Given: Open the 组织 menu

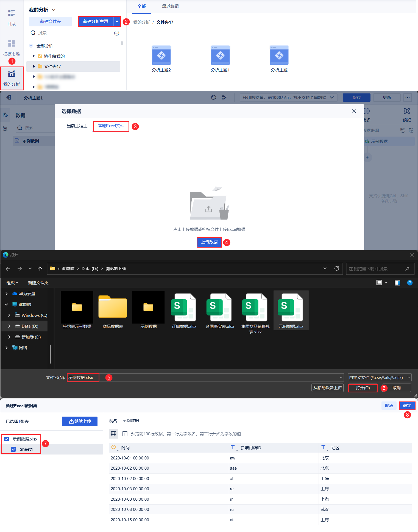Looking at the screenshot, I should coord(12,283).
